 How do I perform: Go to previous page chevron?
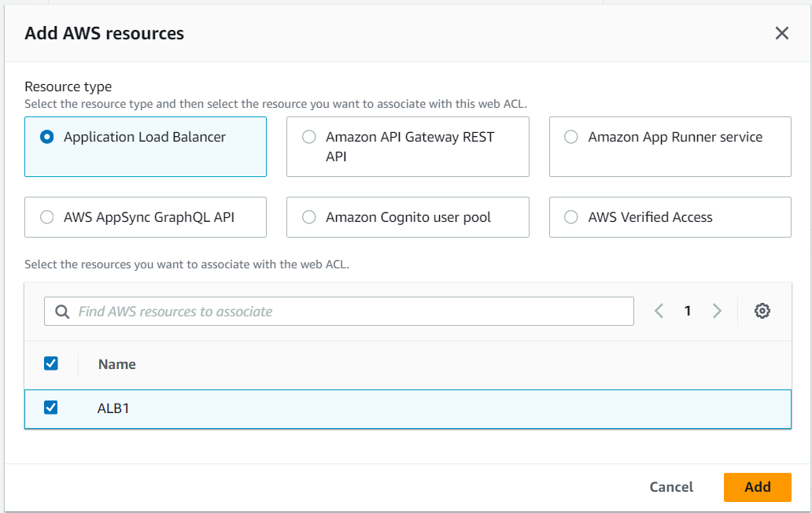pos(659,311)
